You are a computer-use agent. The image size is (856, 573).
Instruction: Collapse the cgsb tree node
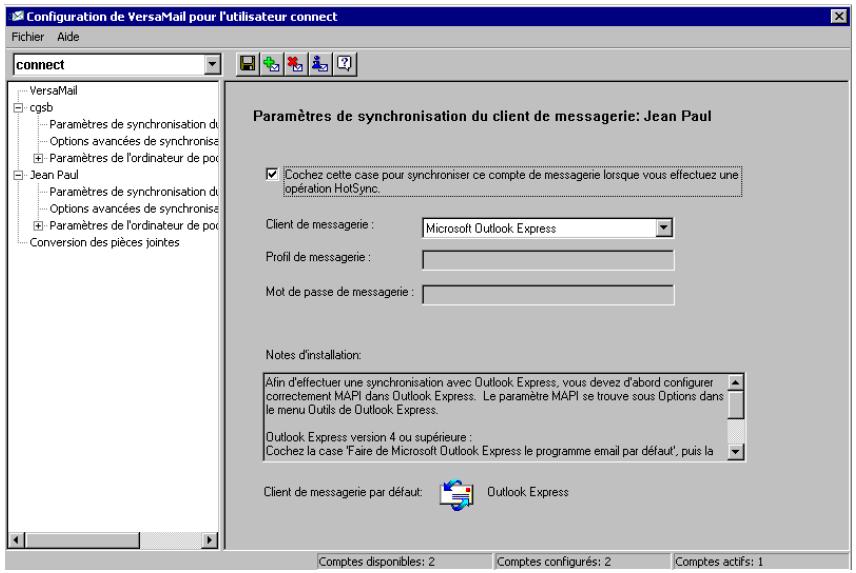[19, 108]
